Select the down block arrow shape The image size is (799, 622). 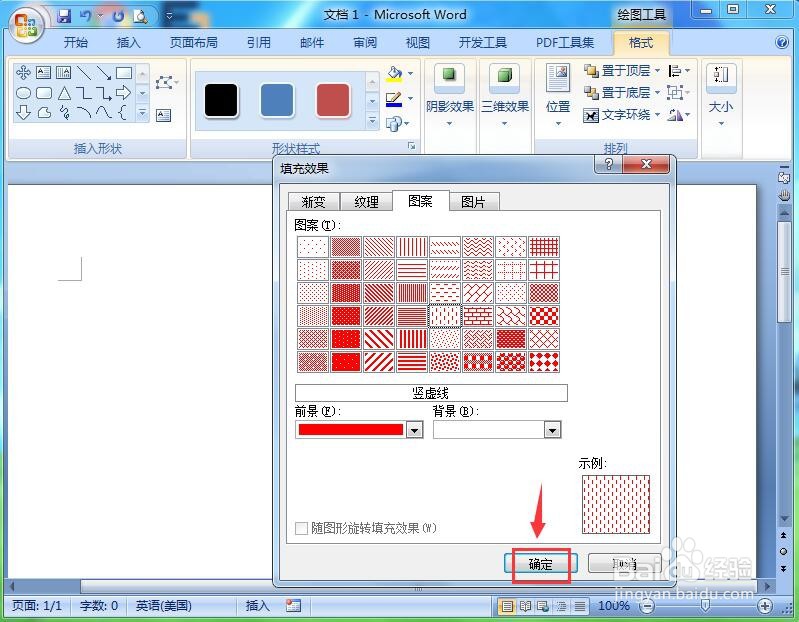coord(23,112)
